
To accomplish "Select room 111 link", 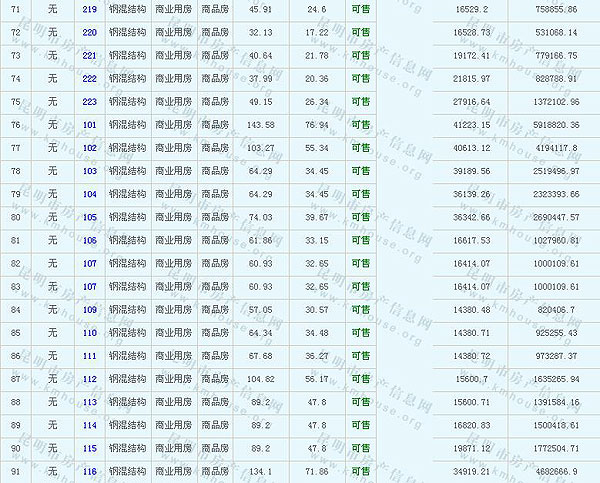I will 90,355.
